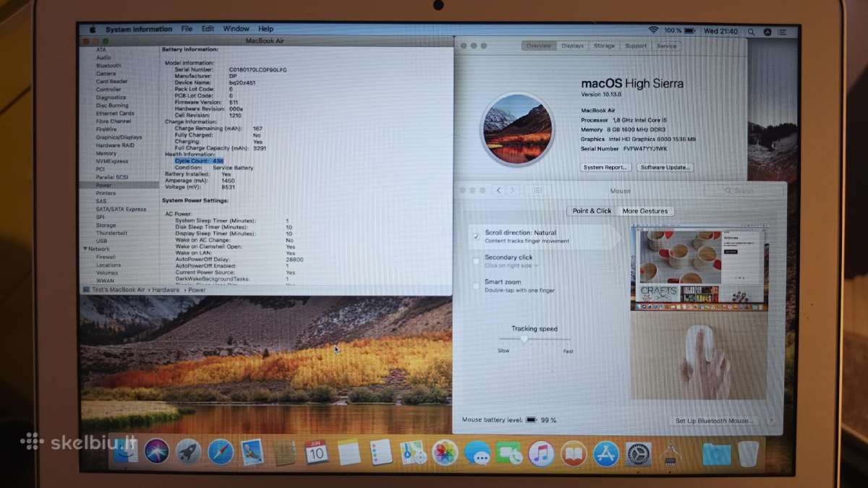Enable Smart zoom checkbox
The height and width of the screenshot is (488, 868).
click(x=476, y=286)
